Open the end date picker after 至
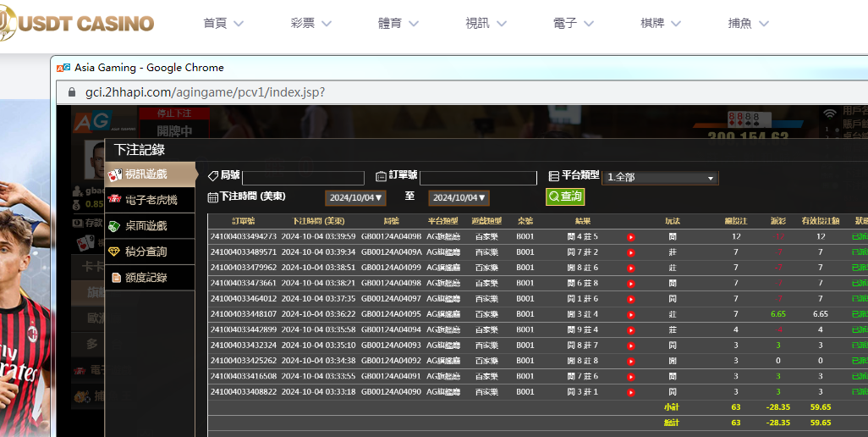 [459, 197]
